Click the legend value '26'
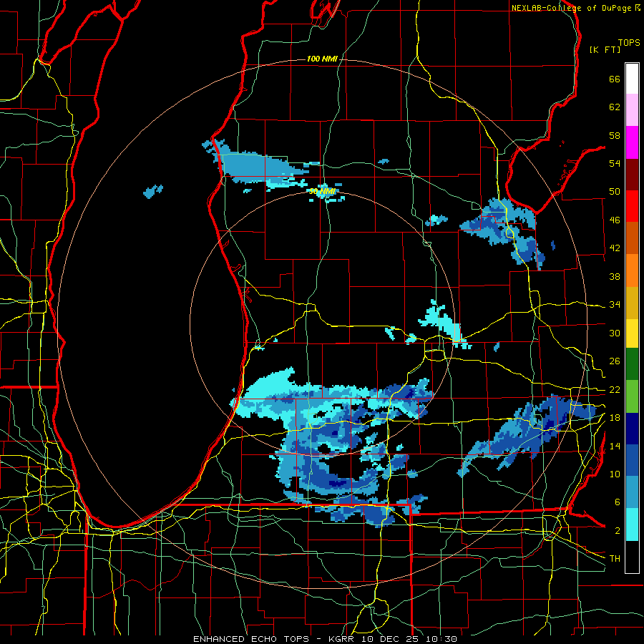The image size is (644, 644). pyautogui.click(x=615, y=361)
